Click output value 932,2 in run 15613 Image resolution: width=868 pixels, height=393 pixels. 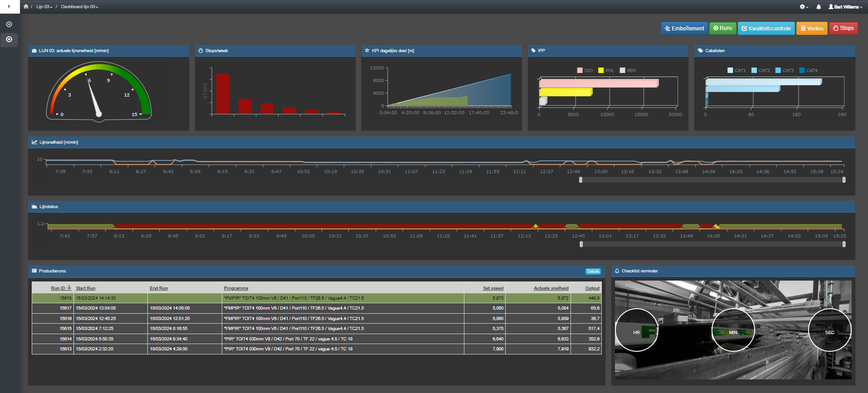594,349
